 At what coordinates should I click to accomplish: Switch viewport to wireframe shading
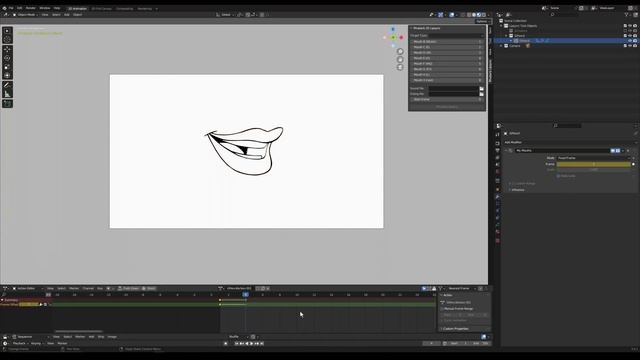(469, 15)
